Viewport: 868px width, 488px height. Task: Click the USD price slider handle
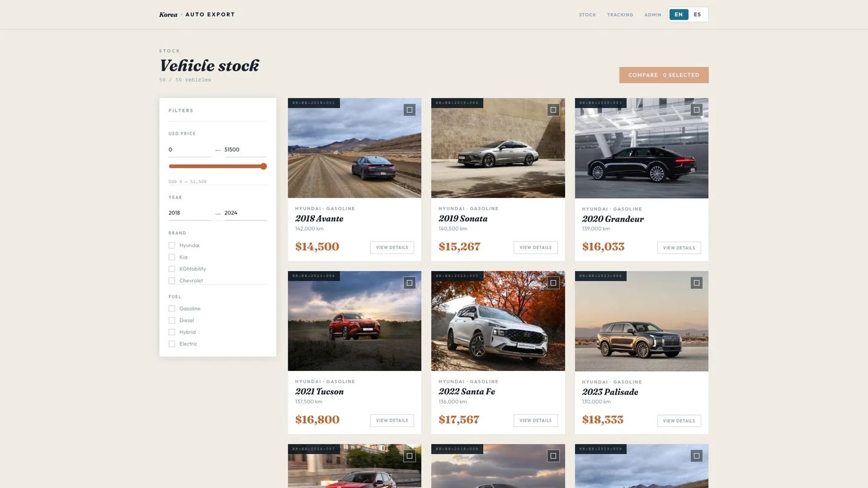tap(264, 166)
